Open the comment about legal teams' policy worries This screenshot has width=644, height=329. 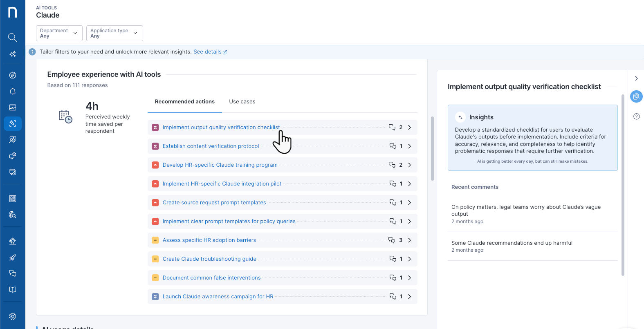tap(526, 210)
